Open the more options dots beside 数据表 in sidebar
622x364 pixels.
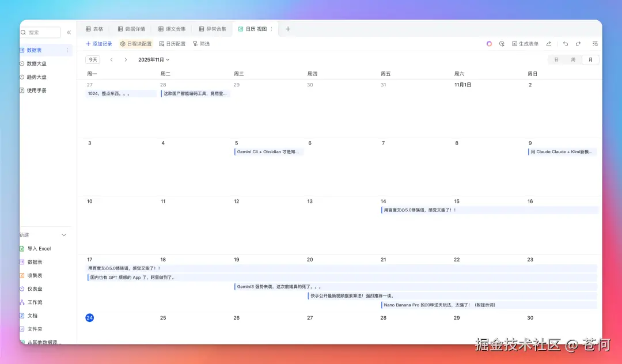67,50
